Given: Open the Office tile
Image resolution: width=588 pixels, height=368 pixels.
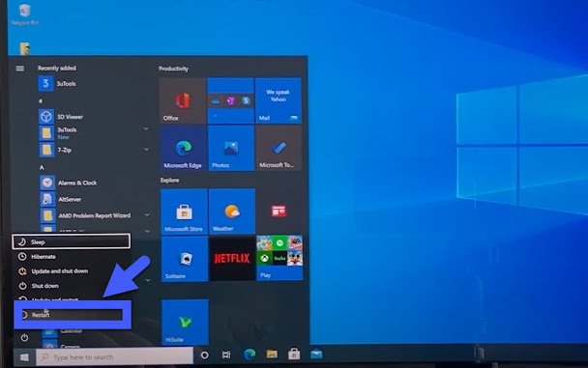Looking at the screenshot, I should click(x=183, y=100).
